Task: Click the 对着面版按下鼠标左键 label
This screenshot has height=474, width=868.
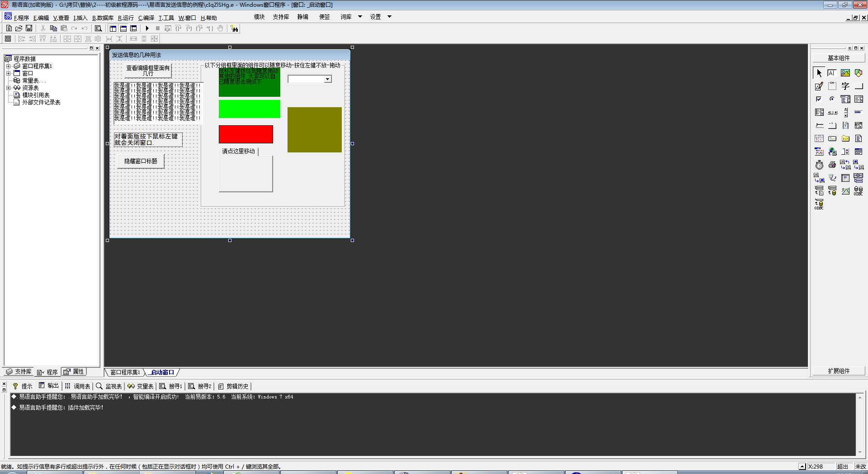Action: (148, 139)
